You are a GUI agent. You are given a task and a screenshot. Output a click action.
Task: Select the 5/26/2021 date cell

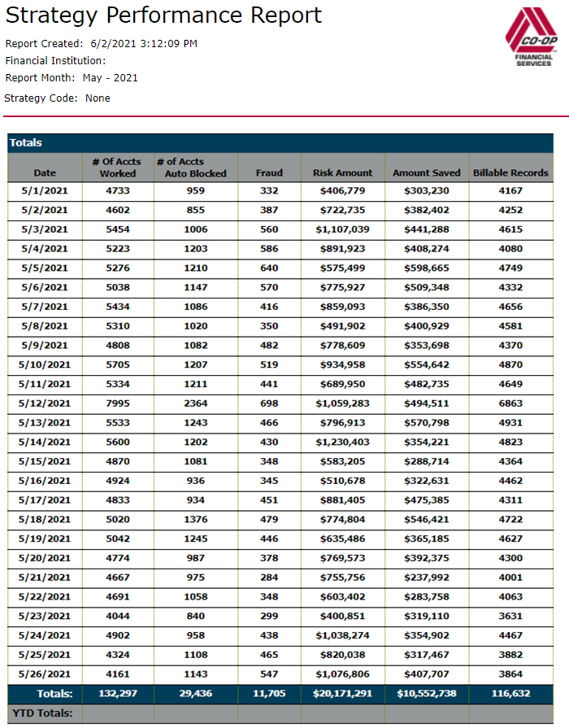45,674
